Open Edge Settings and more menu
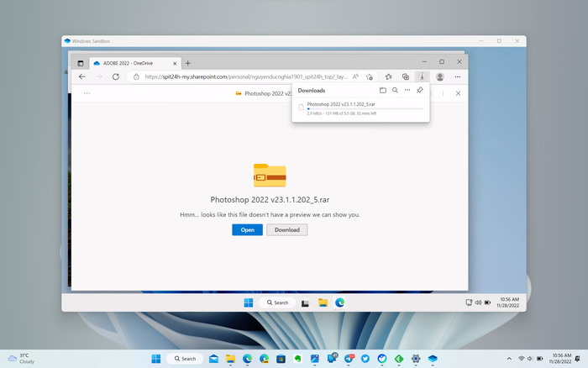The height and width of the screenshot is (368, 588). pos(458,77)
